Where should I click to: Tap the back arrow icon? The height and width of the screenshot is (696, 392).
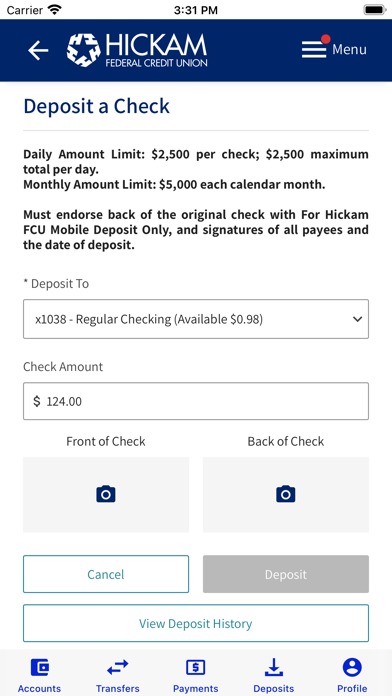[x=38, y=51]
